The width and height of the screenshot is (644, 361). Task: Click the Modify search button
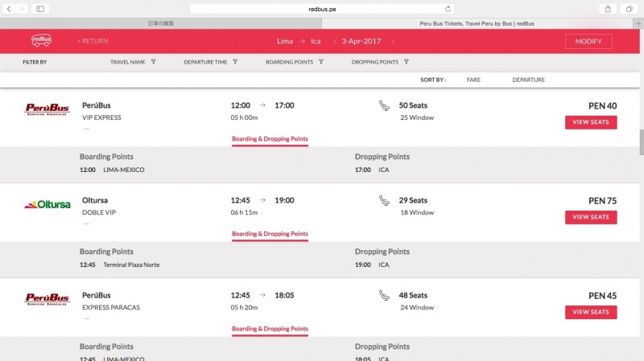click(x=588, y=41)
